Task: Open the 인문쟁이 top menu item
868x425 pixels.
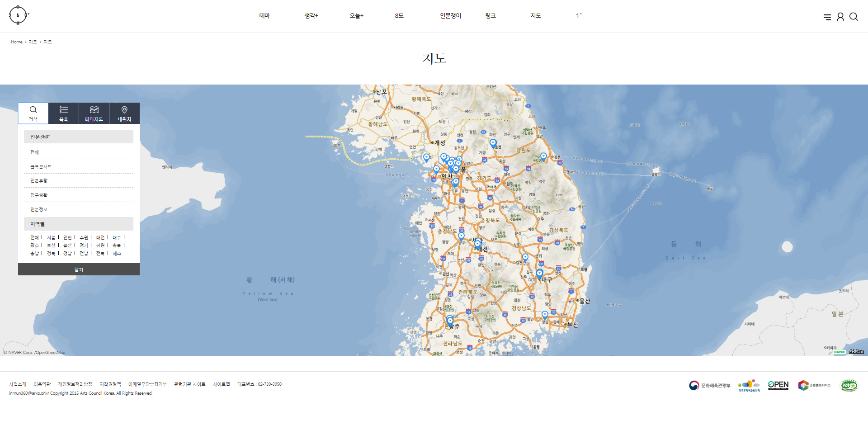Action: click(x=450, y=16)
